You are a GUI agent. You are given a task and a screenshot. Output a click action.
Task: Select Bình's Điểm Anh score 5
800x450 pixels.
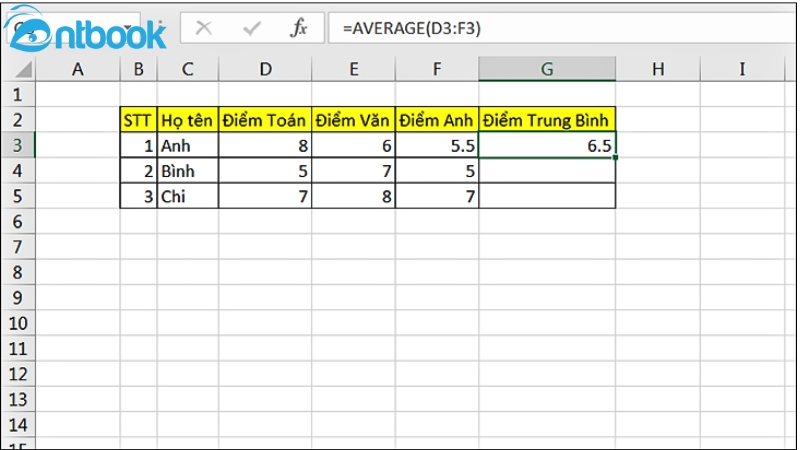pyautogui.click(x=437, y=171)
